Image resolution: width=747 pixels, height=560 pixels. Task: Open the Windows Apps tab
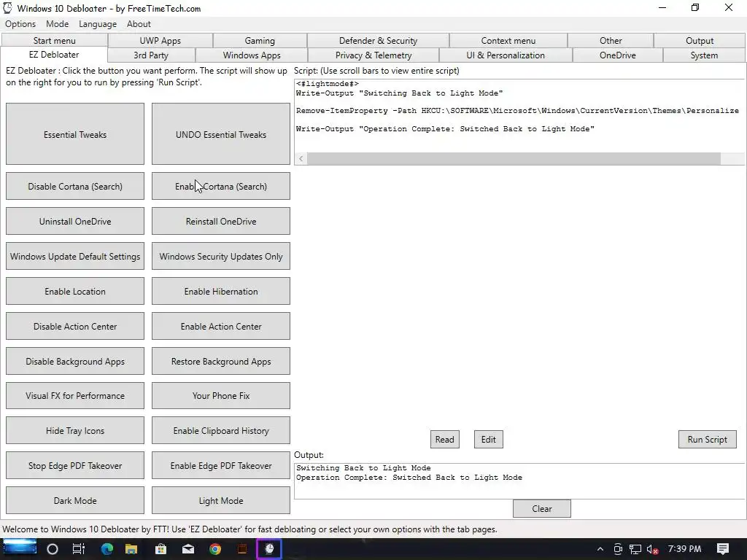click(x=252, y=55)
